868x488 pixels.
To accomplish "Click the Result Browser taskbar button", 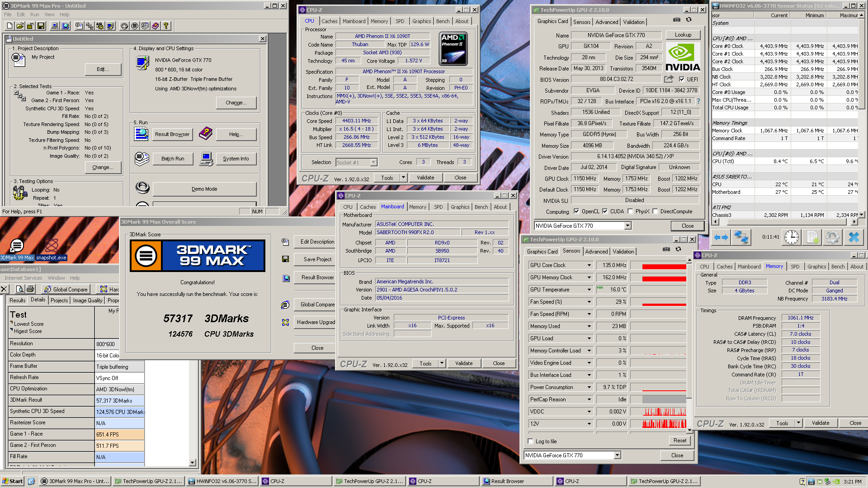I will (x=517, y=481).
